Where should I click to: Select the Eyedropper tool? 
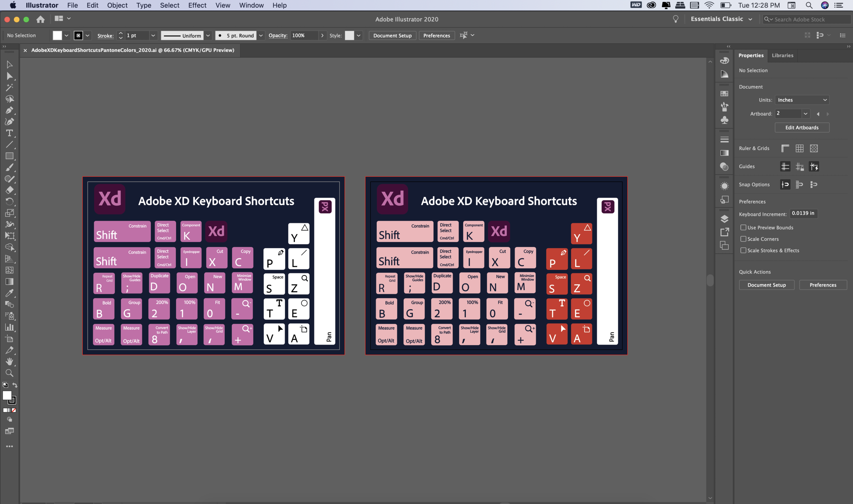click(x=10, y=293)
